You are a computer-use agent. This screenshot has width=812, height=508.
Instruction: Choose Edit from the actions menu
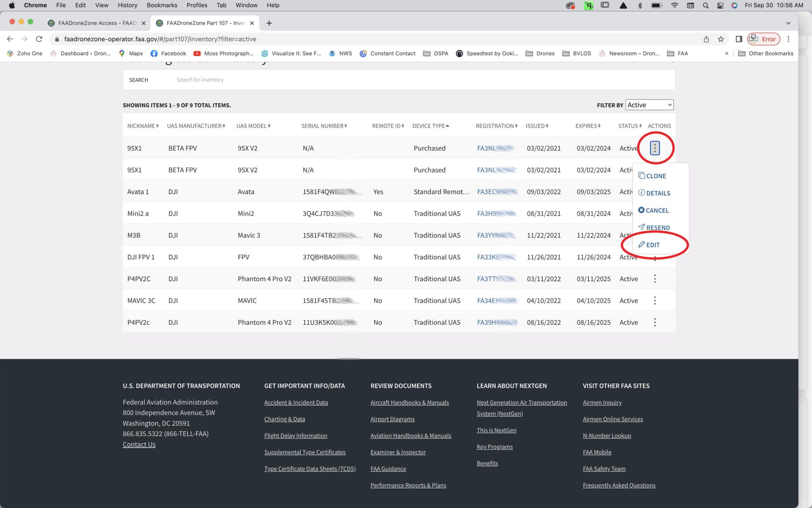coord(649,245)
